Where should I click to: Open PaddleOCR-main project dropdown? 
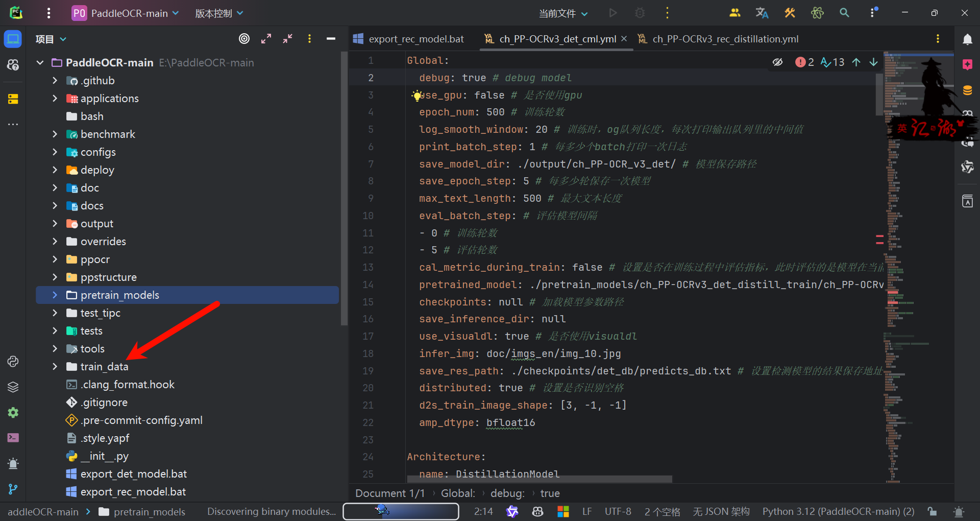click(126, 13)
